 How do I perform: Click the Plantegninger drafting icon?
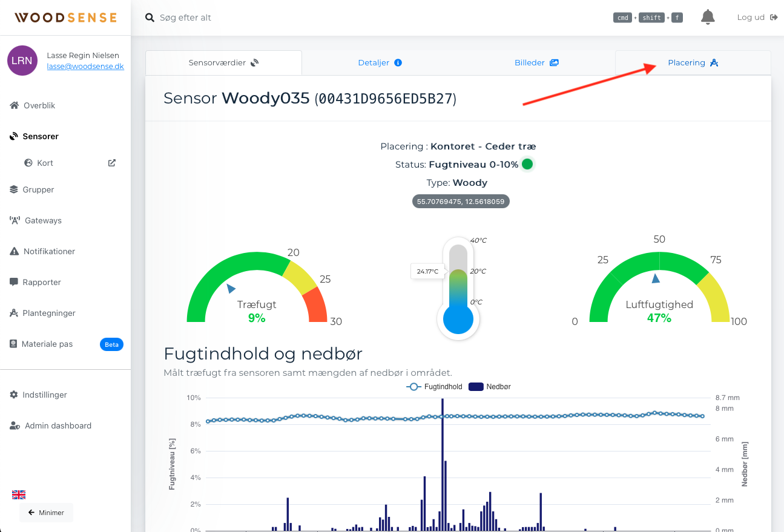pos(14,313)
